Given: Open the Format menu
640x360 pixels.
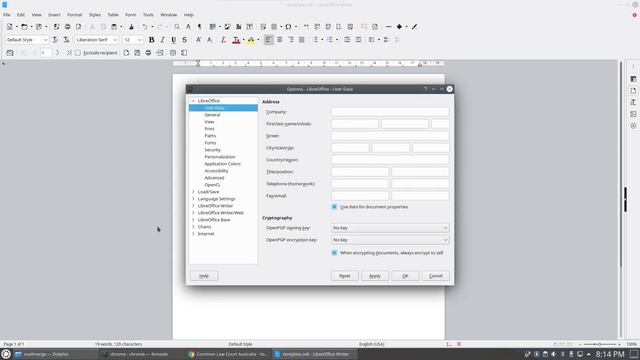Looking at the screenshot, I should pos(75,15).
